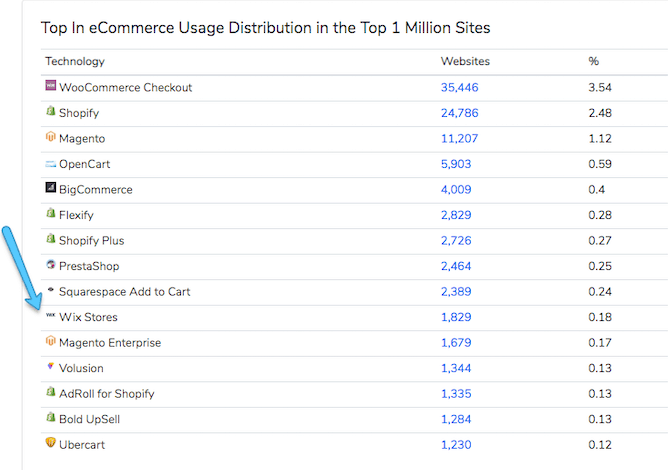The image size is (668, 470).
Task: Click the Technology column header
Action: click(75, 62)
